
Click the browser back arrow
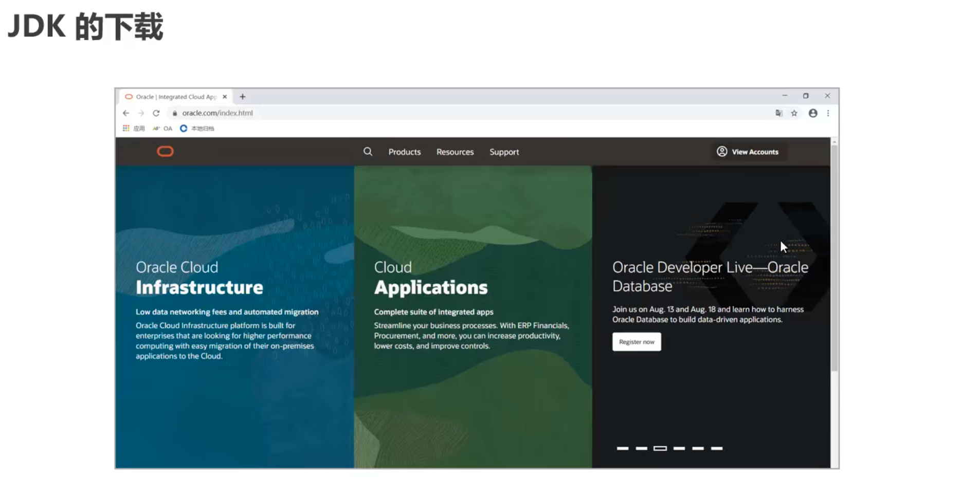click(126, 113)
